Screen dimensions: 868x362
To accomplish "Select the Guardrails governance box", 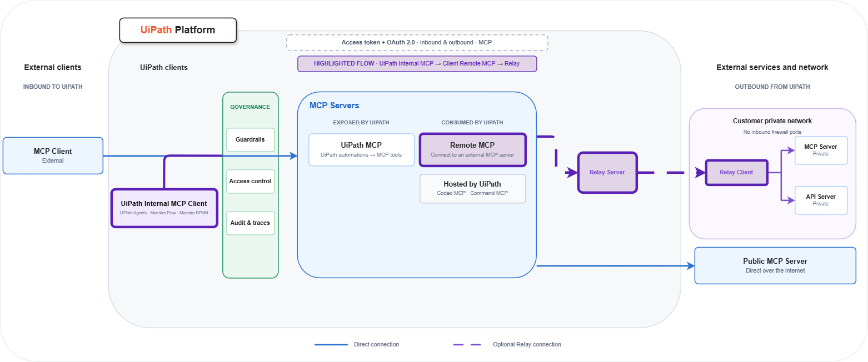I will coord(251,140).
